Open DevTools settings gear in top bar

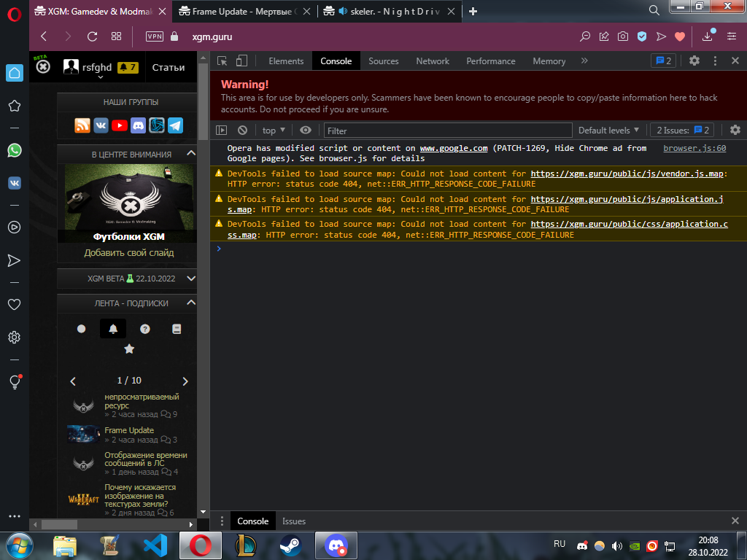(x=694, y=61)
